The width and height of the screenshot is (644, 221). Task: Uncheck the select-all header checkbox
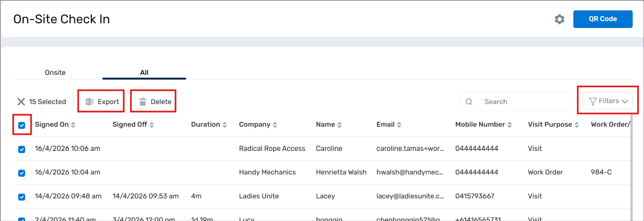click(22, 125)
